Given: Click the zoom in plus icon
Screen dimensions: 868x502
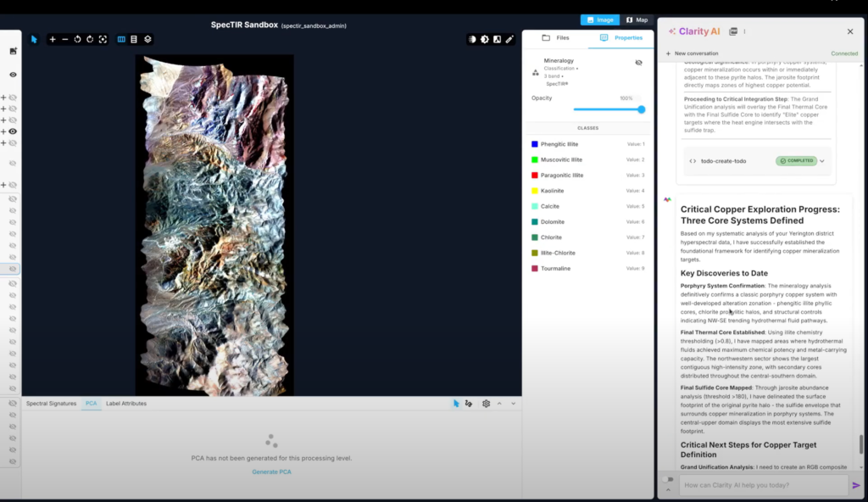Looking at the screenshot, I should 53,39.
